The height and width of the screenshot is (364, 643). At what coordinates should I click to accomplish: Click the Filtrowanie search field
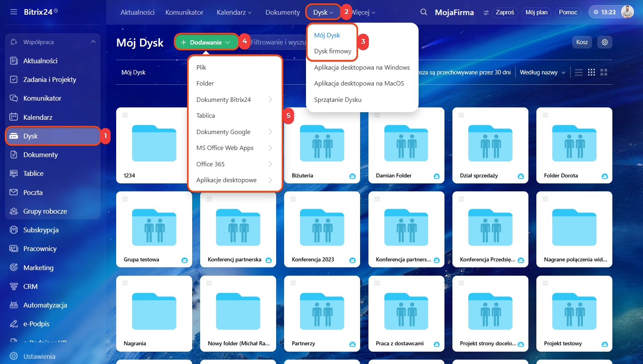point(278,42)
